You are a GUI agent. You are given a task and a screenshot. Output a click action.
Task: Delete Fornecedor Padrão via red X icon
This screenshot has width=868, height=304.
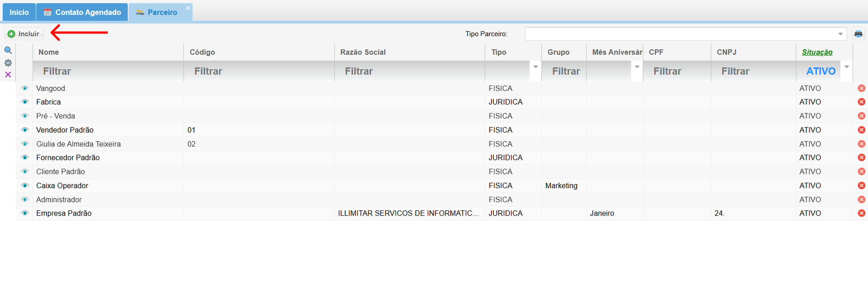coord(861,157)
